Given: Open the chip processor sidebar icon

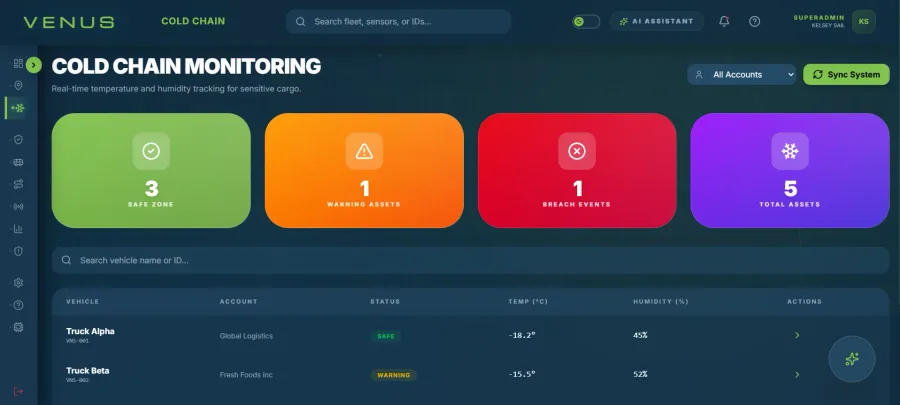Looking at the screenshot, I should 18,327.
